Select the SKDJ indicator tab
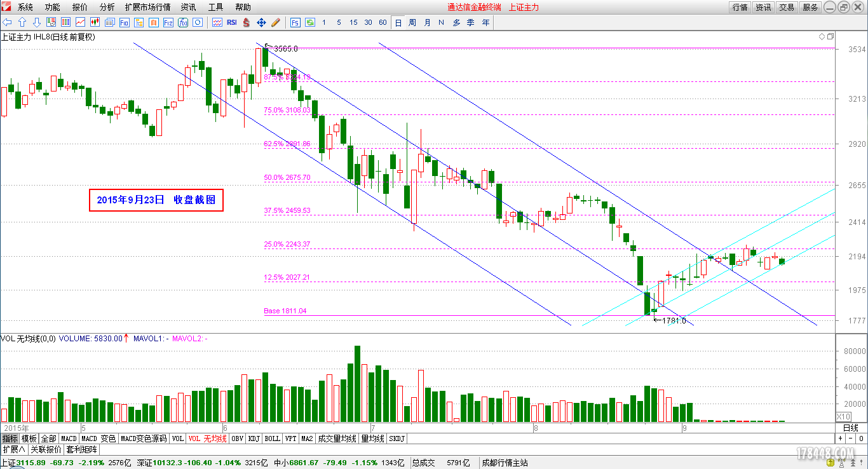868x469 pixels. 397,438
